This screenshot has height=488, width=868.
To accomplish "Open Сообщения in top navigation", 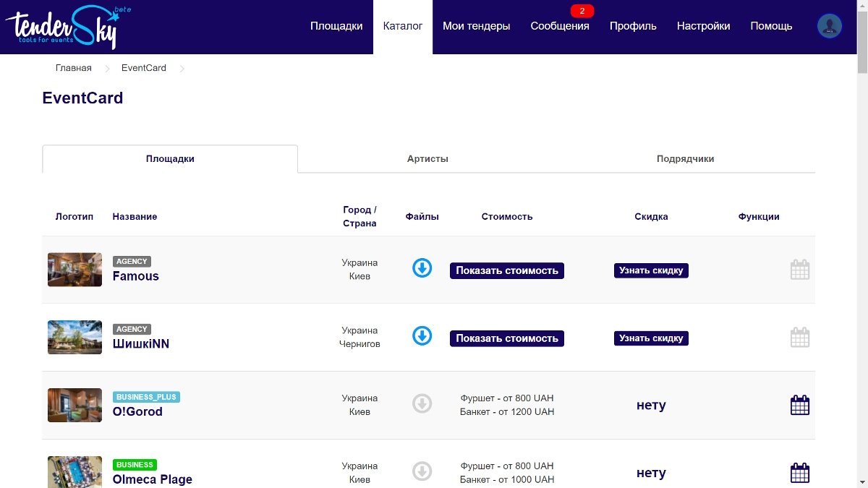I will [559, 26].
